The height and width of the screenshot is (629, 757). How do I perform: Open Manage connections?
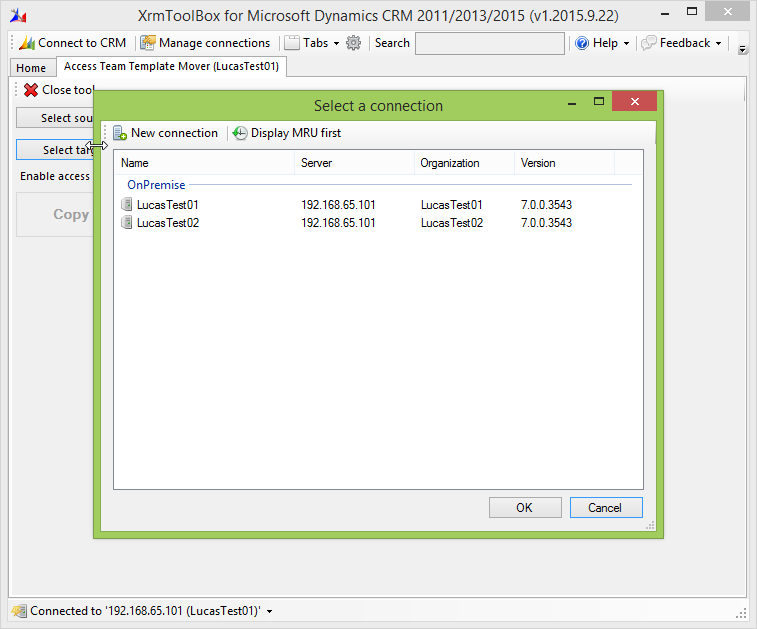(205, 43)
